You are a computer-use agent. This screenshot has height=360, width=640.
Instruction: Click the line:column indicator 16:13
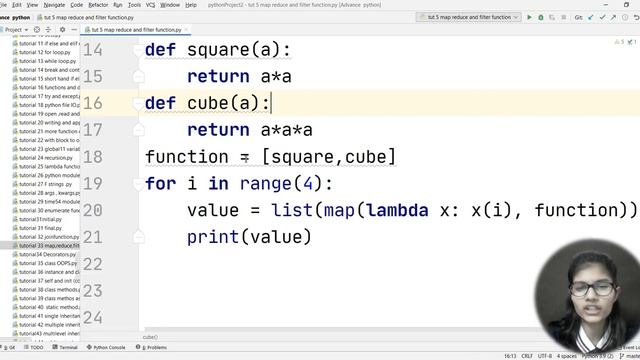pyautogui.click(x=510, y=356)
